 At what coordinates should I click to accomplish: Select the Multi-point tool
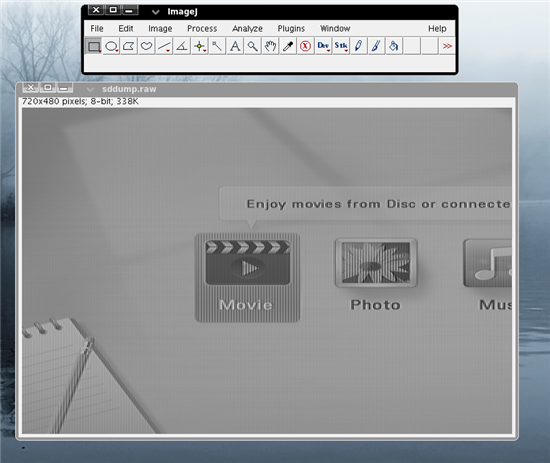[200, 46]
